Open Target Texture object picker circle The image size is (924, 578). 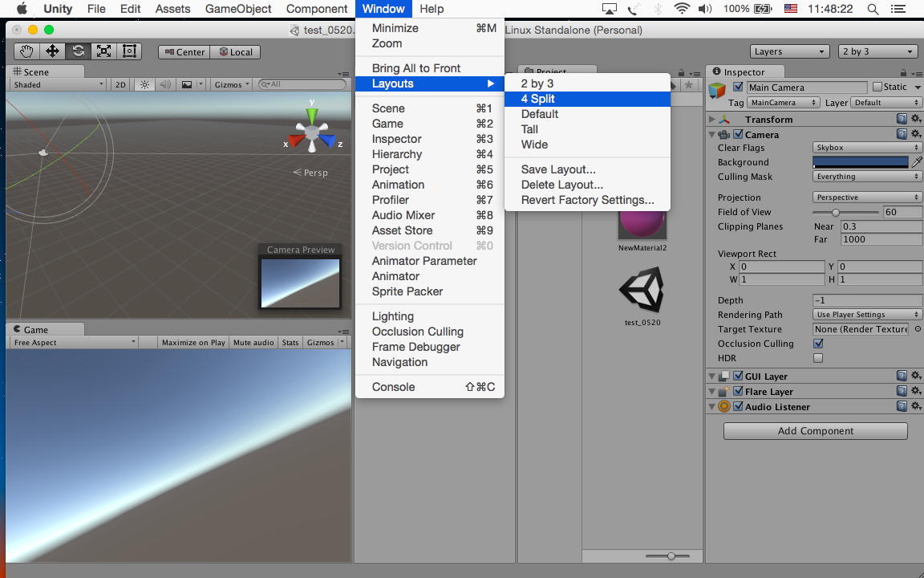click(918, 329)
